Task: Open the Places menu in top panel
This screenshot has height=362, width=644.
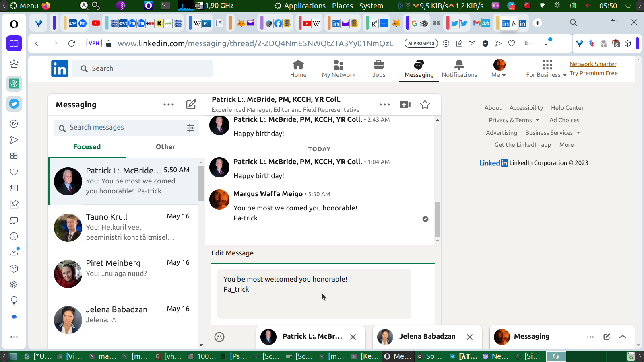Action: 343,6
